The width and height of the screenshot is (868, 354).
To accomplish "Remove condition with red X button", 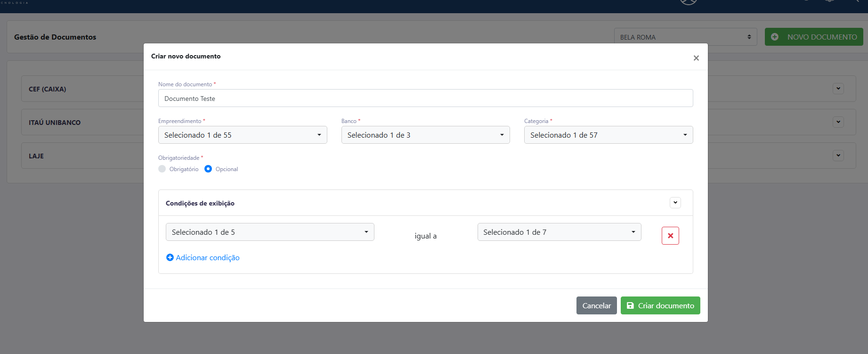I will point(670,236).
